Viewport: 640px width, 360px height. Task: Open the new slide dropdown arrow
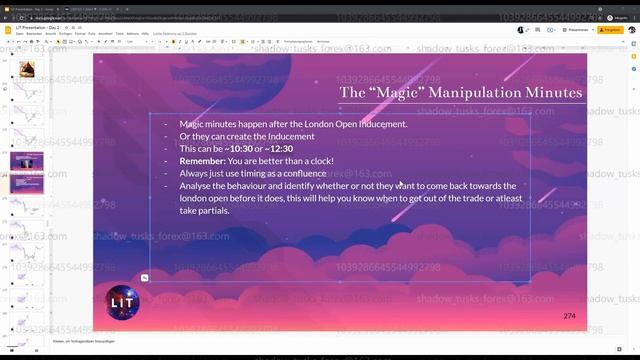point(13,42)
